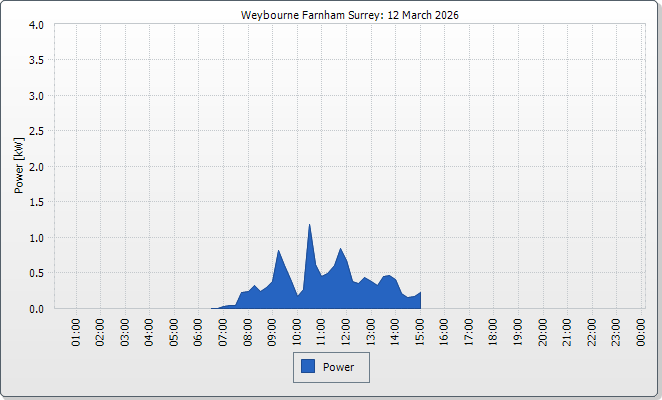Click the Power legend text label

click(339, 367)
